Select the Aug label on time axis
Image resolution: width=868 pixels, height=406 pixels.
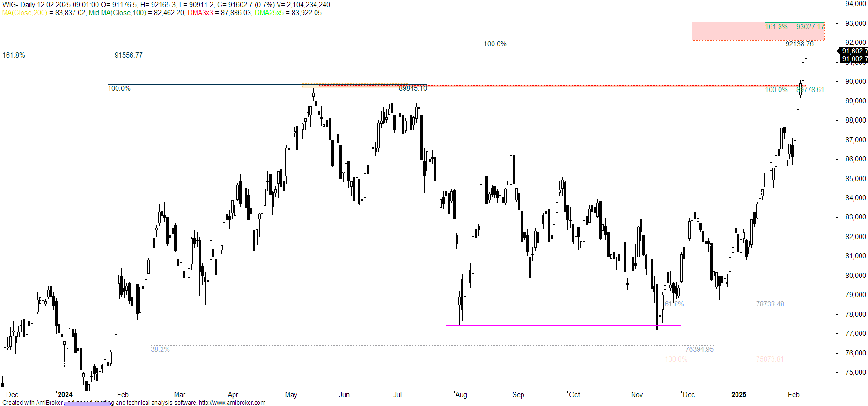tap(461, 395)
